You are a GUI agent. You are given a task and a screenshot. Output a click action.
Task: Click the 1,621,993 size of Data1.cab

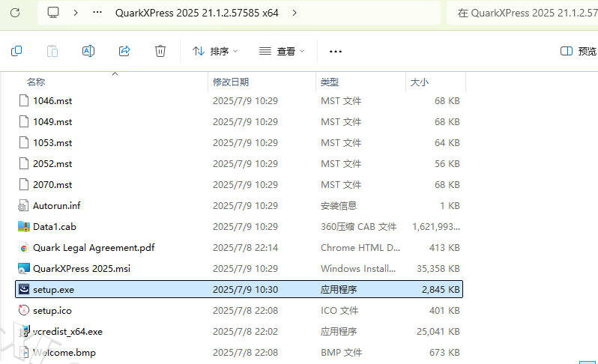pyautogui.click(x=436, y=227)
